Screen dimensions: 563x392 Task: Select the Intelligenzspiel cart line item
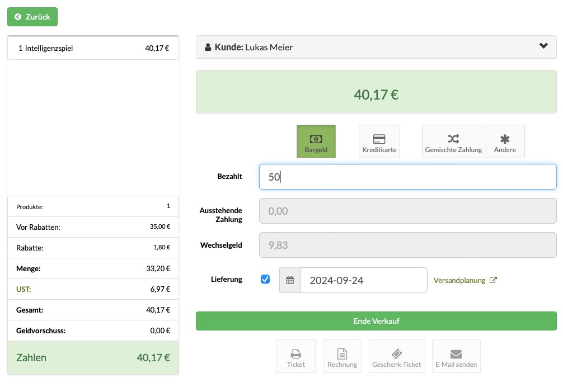tap(93, 48)
